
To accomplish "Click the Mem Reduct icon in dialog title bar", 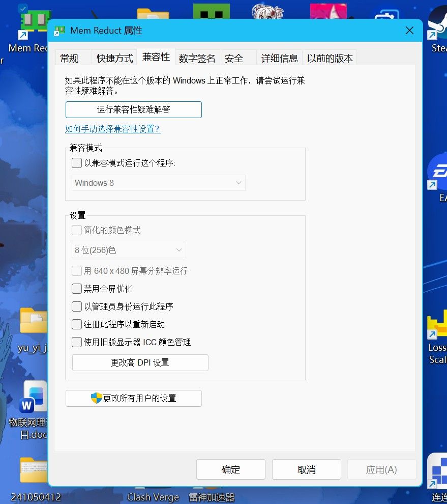I will (x=59, y=31).
